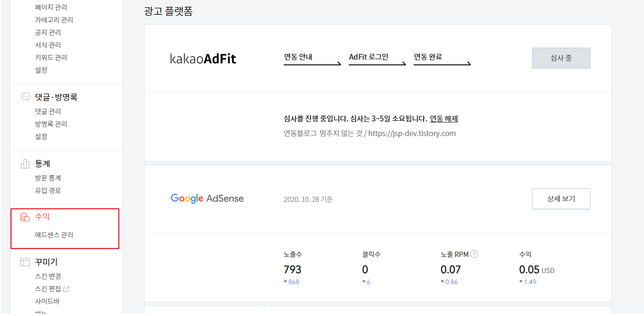This screenshot has height=316, width=644.
Task: Click the 노출수 value 793
Action: click(x=292, y=269)
